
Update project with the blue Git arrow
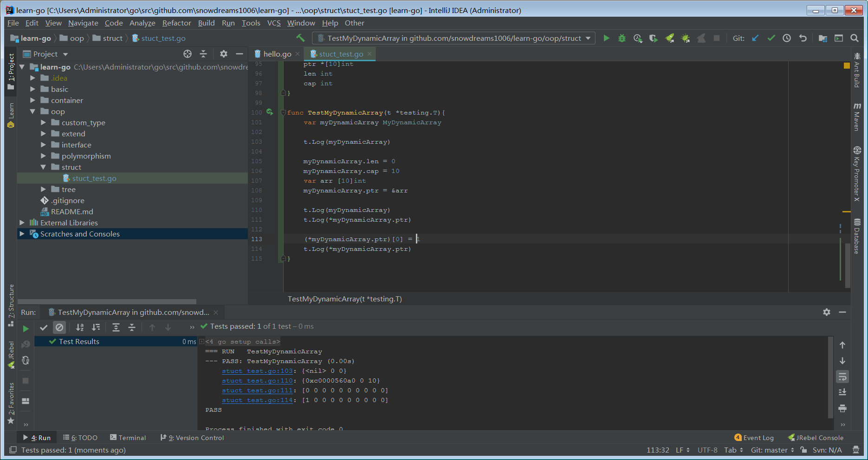click(x=755, y=38)
